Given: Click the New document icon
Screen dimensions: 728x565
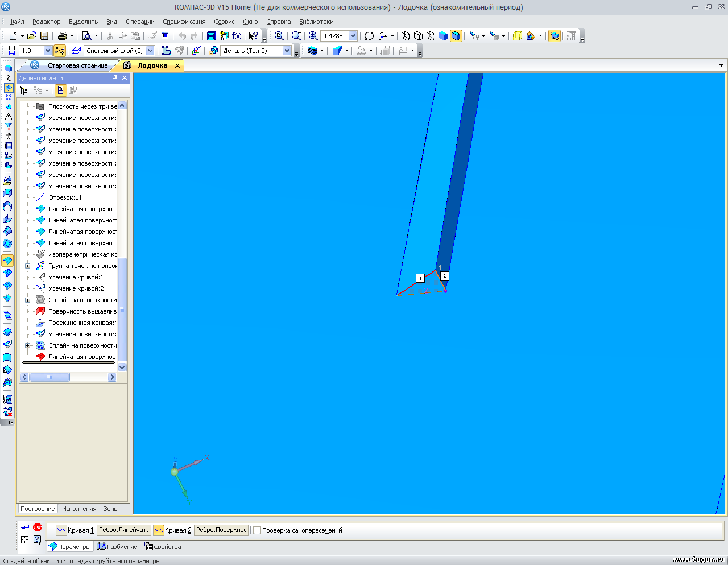Looking at the screenshot, I should [13, 36].
